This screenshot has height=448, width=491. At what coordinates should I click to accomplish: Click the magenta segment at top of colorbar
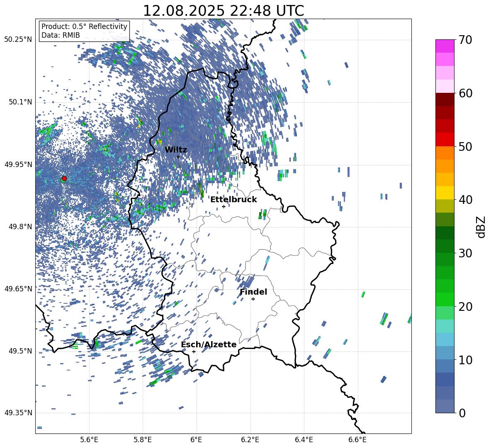pyautogui.click(x=445, y=46)
